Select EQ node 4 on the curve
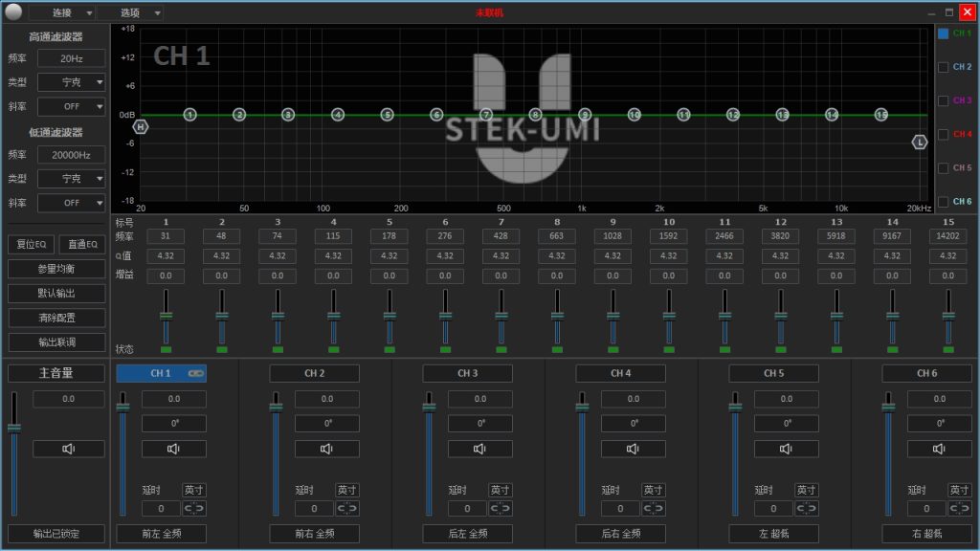The width and height of the screenshot is (980, 551). click(x=338, y=115)
